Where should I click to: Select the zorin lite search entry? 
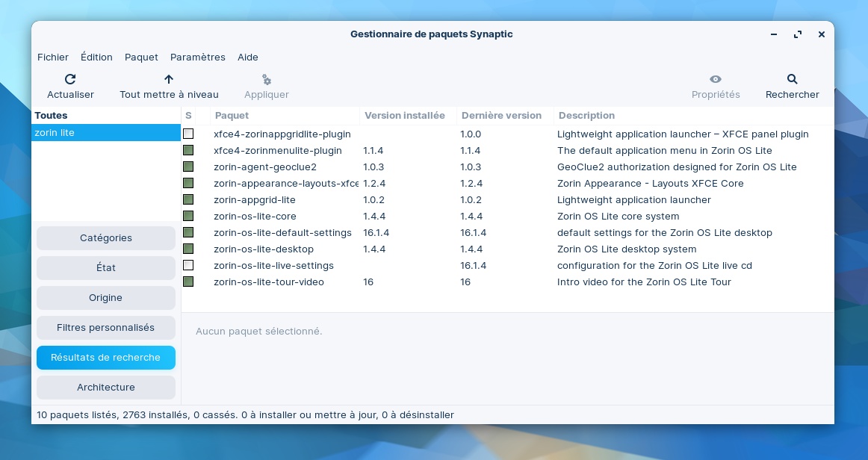pos(106,133)
